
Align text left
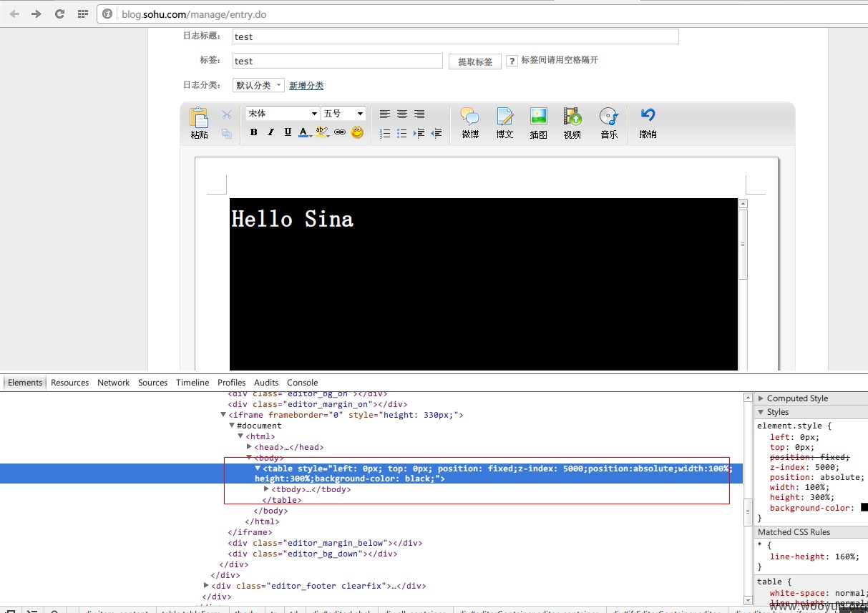[x=385, y=114]
